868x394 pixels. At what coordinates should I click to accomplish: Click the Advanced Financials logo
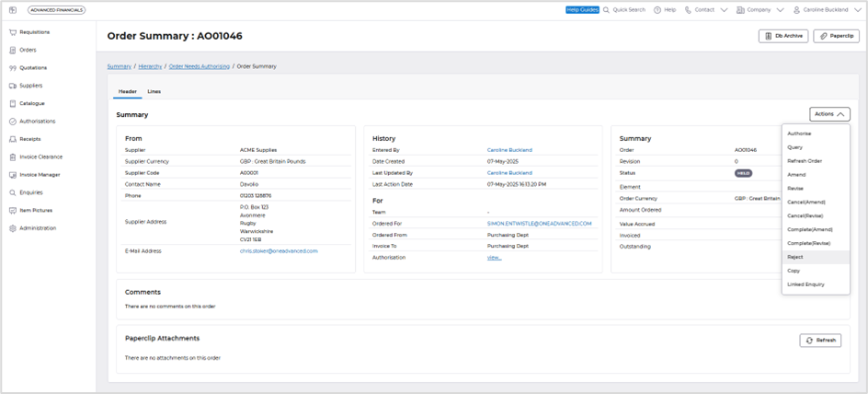[56, 10]
